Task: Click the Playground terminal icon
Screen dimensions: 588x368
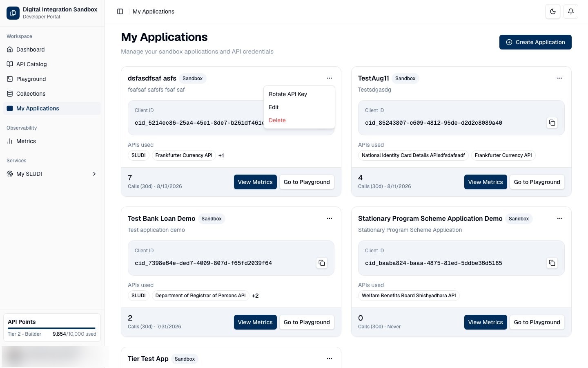Action: pyautogui.click(x=10, y=79)
